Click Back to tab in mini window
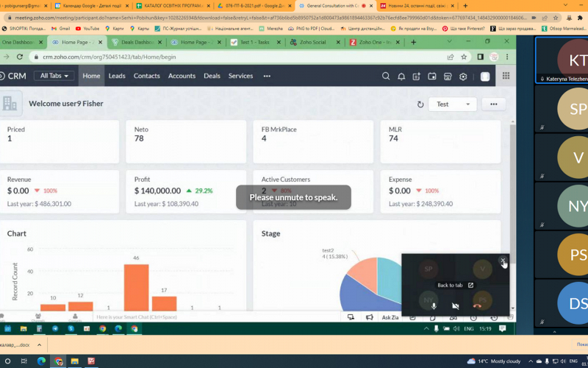Screen dimensions: 588x368 (x=455, y=286)
